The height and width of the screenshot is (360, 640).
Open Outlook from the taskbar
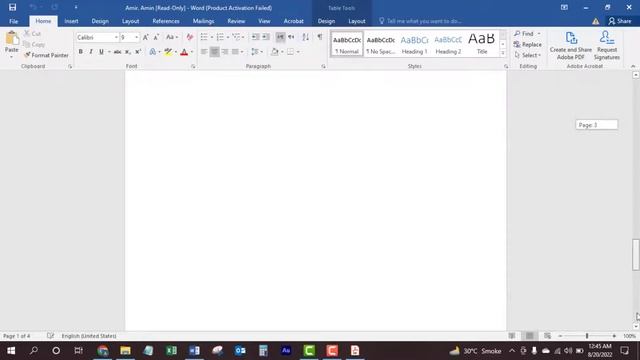coord(240,351)
